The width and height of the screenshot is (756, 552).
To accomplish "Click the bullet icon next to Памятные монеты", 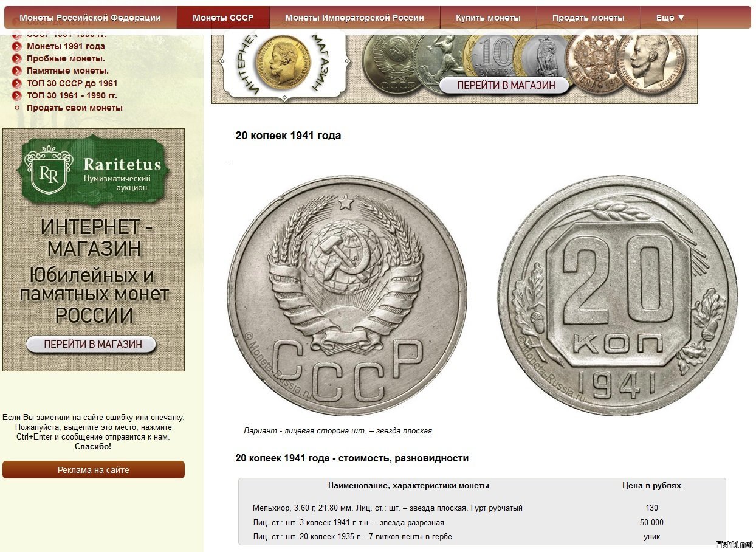I will point(17,71).
